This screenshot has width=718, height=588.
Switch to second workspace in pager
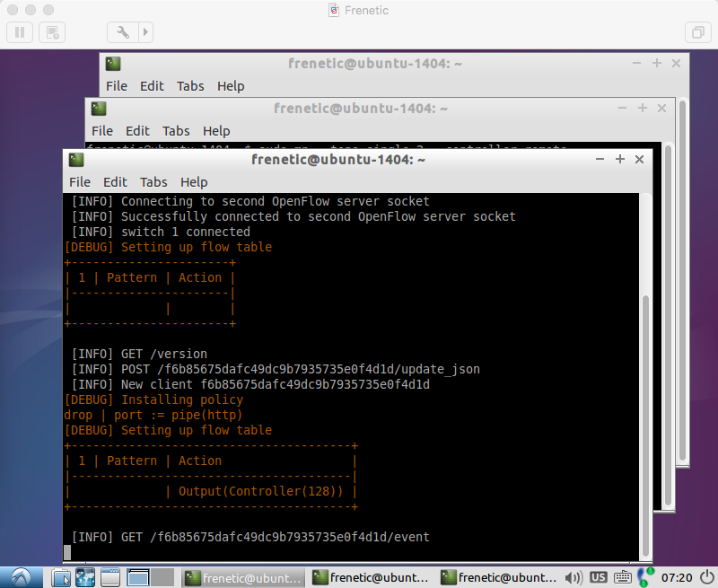pos(162,577)
